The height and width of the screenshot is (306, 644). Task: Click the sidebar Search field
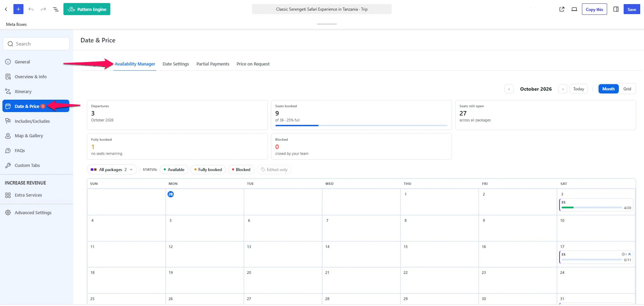pos(36,44)
